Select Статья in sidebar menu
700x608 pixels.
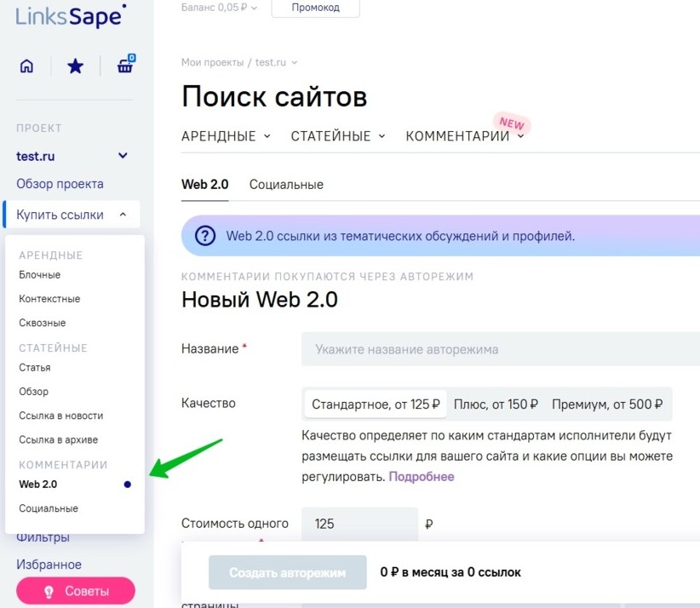click(x=35, y=368)
